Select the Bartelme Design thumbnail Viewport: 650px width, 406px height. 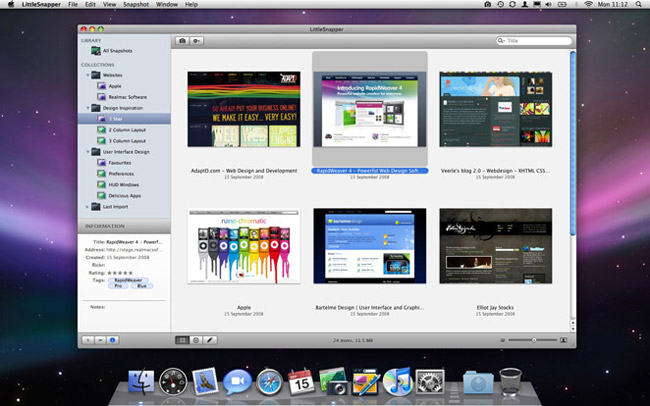pos(370,246)
